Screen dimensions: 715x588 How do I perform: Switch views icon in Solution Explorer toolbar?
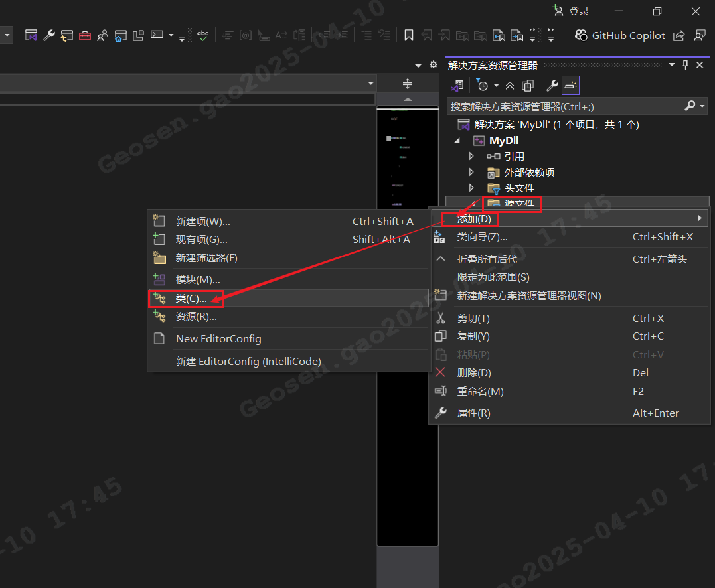(x=457, y=85)
